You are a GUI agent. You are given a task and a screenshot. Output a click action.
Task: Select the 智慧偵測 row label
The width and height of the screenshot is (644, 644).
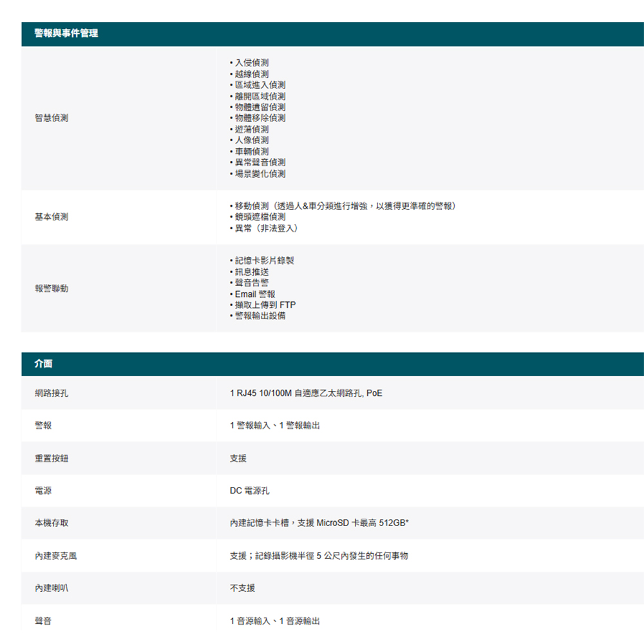click(52, 118)
